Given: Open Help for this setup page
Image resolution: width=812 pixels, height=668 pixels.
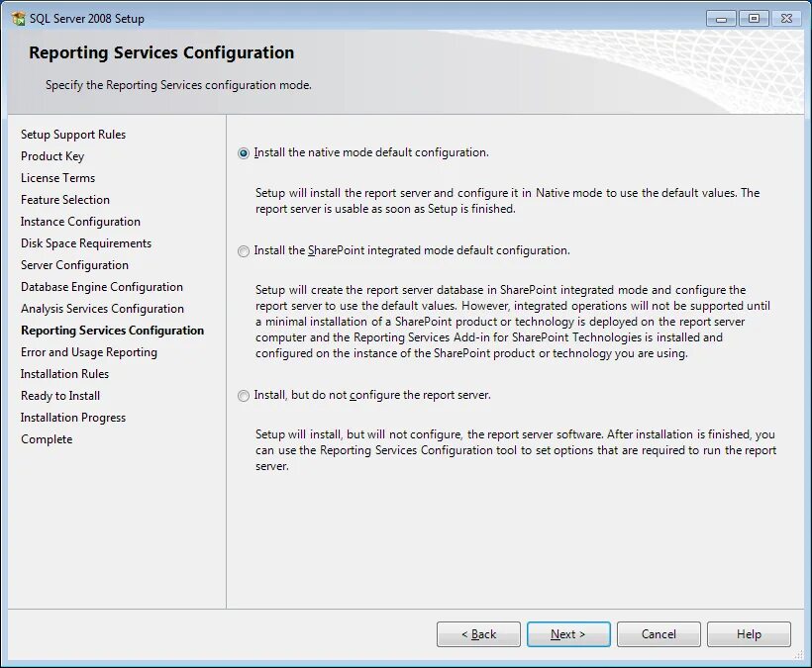Looking at the screenshot, I should point(749,633).
